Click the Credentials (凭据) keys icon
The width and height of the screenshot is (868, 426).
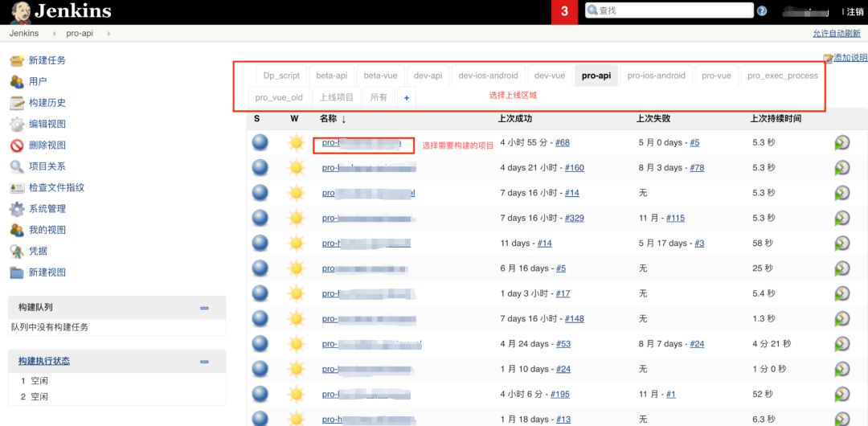pyautogui.click(x=17, y=251)
